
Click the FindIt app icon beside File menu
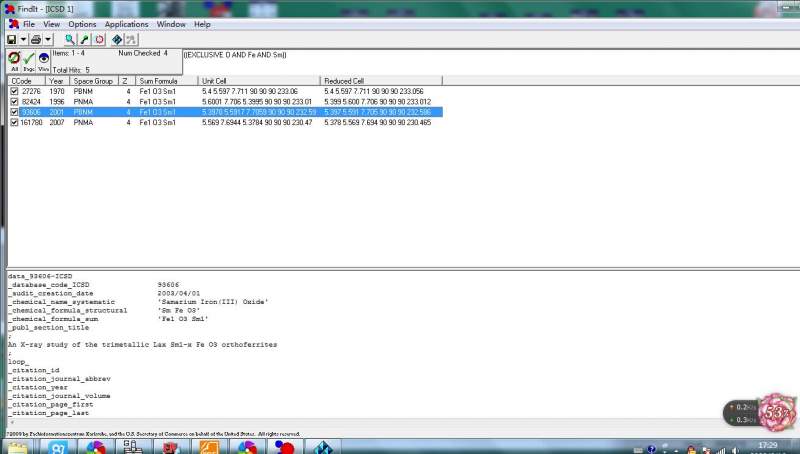[14, 24]
